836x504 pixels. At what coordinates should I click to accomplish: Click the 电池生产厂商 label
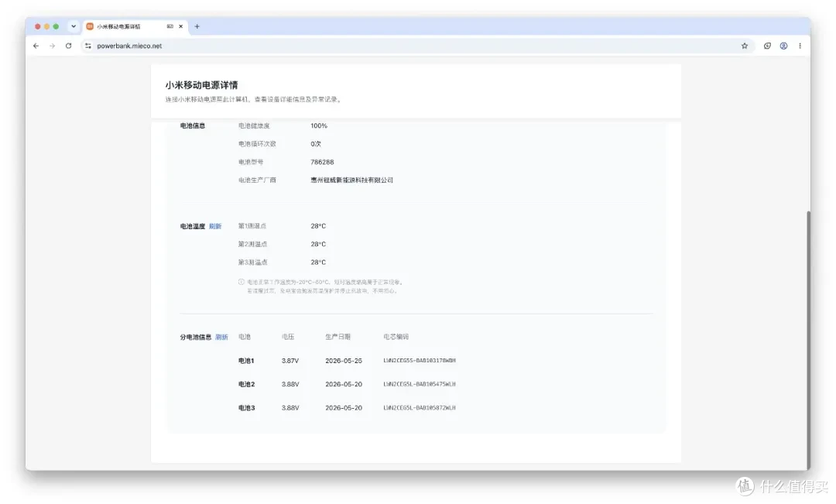coord(257,180)
